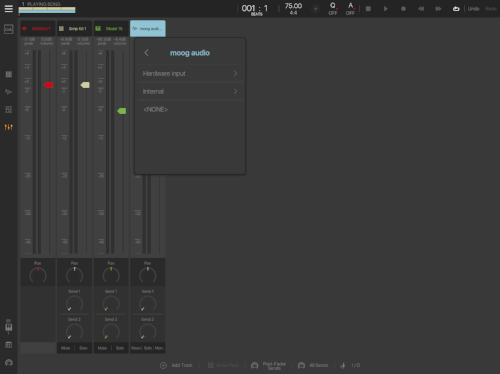Open the Internal submenu

190,91
